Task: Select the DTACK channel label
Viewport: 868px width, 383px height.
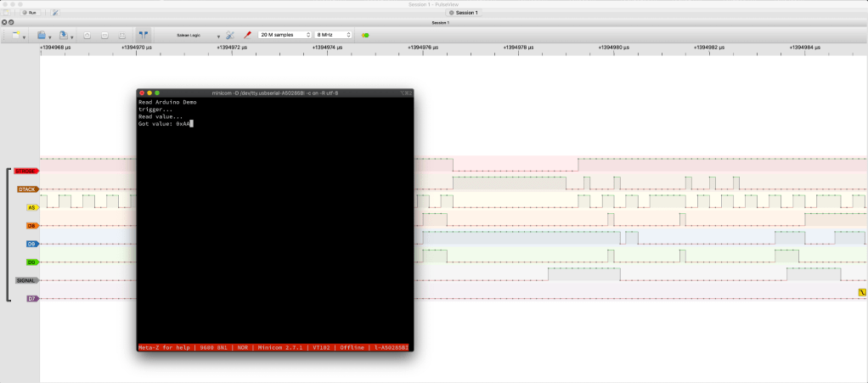Action: pos(28,189)
